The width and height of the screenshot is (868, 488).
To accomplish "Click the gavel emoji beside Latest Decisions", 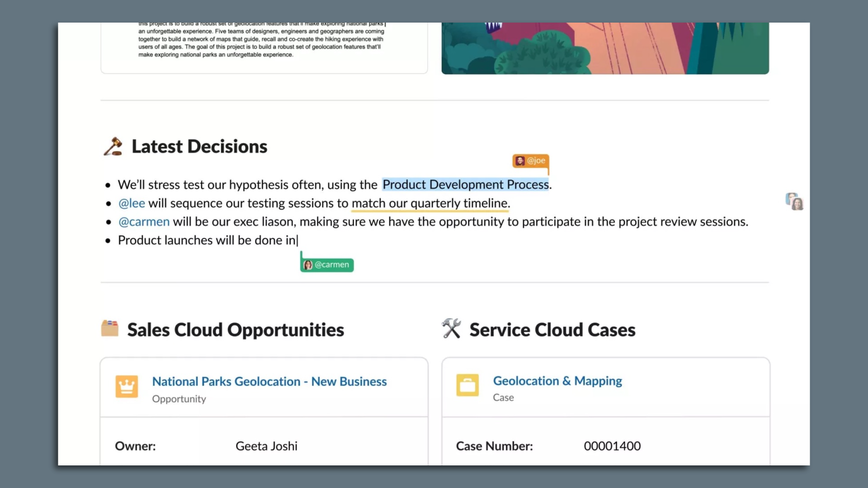I will pos(113,145).
